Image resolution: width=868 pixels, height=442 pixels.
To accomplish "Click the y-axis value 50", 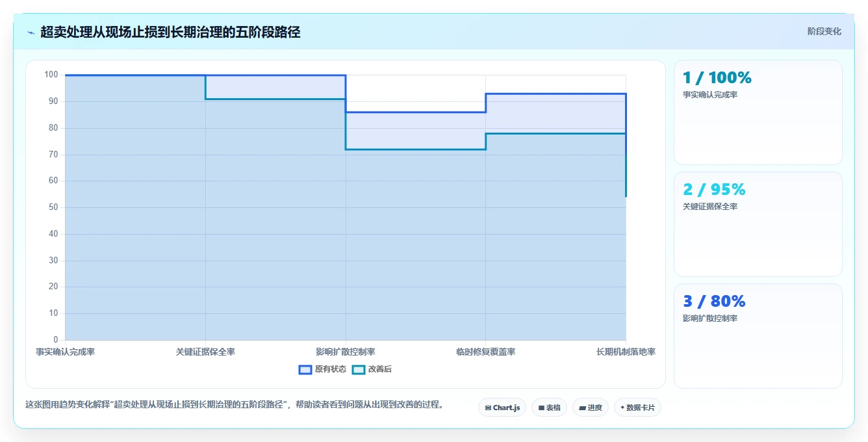I will (x=53, y=207).
